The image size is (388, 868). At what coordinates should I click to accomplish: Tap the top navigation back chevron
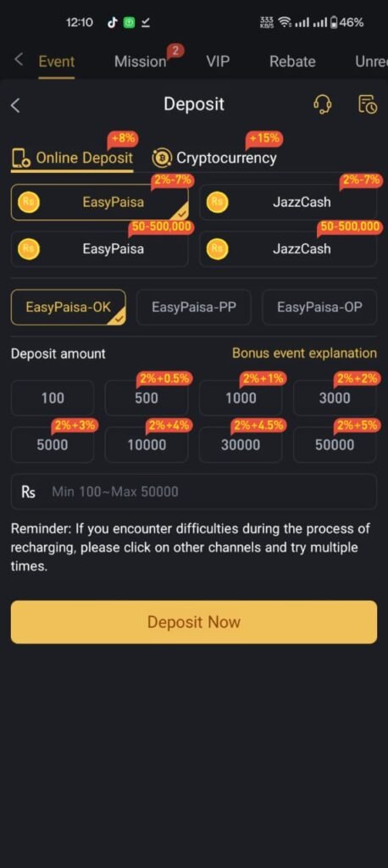(x=19, y=59)
